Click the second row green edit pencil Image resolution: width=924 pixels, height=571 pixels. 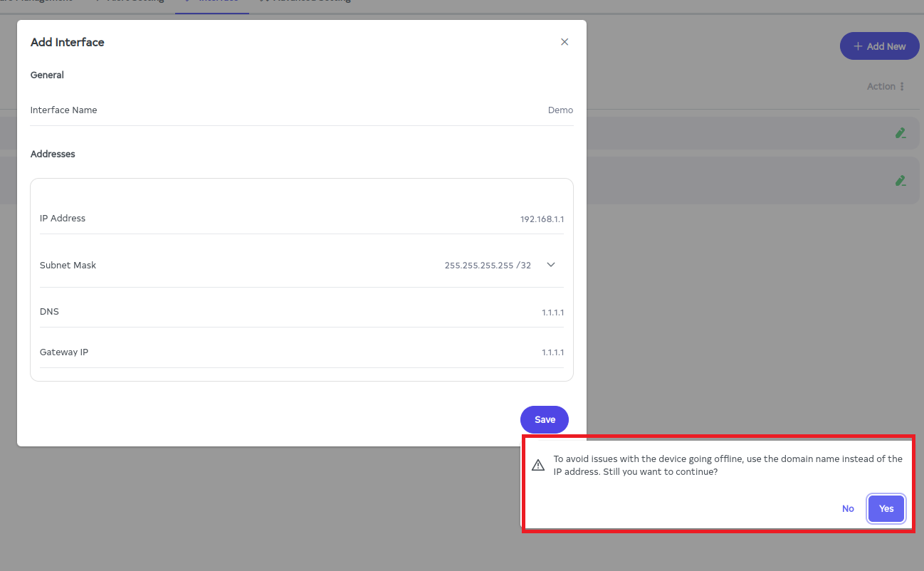[x=901, y=181]
